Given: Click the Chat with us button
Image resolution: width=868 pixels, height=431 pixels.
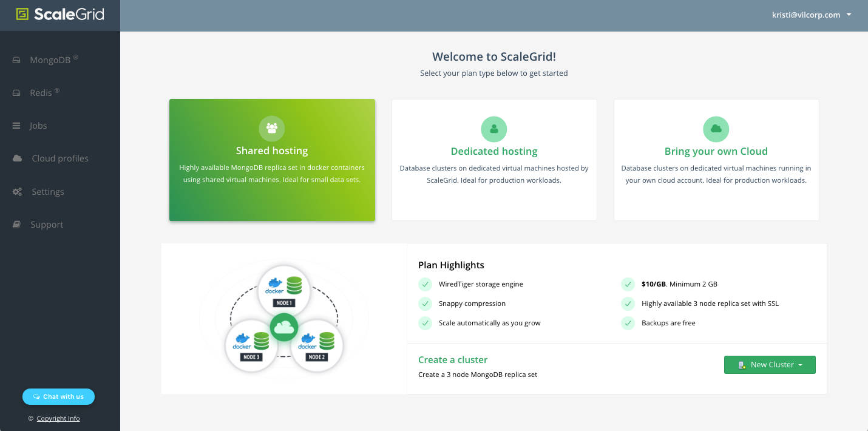Looking at the screenshot, I should pyautogui.click(x=58, y=396).
